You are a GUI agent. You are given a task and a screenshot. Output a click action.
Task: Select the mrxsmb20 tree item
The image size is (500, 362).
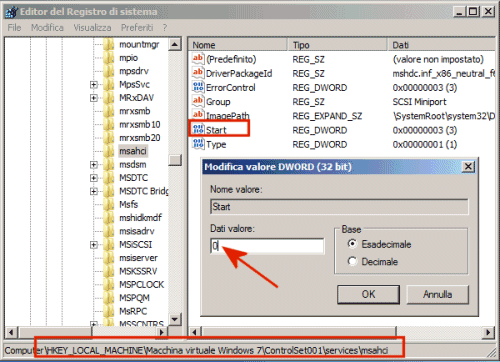[x=140, y=138]
